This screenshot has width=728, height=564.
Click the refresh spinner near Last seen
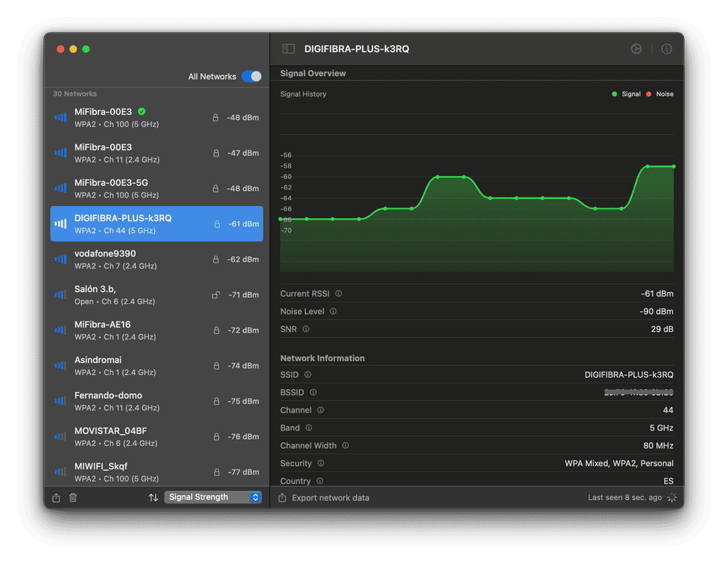[x=671, y=497]
